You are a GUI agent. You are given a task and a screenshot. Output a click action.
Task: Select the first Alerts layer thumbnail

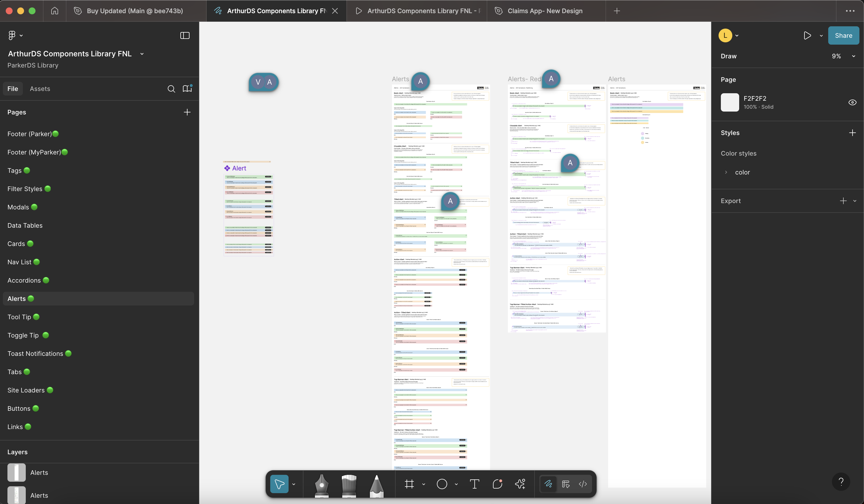[x=16, y=473]
